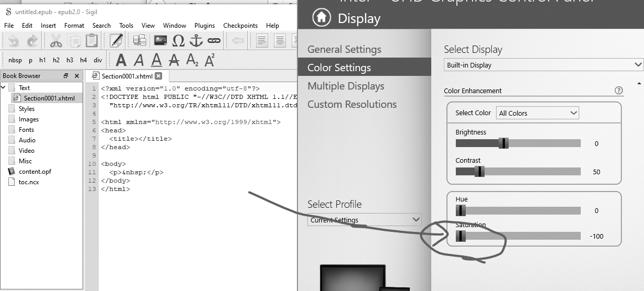Apply h3 heading style
This screenshot has height=291, width=644.
(70, 60)
